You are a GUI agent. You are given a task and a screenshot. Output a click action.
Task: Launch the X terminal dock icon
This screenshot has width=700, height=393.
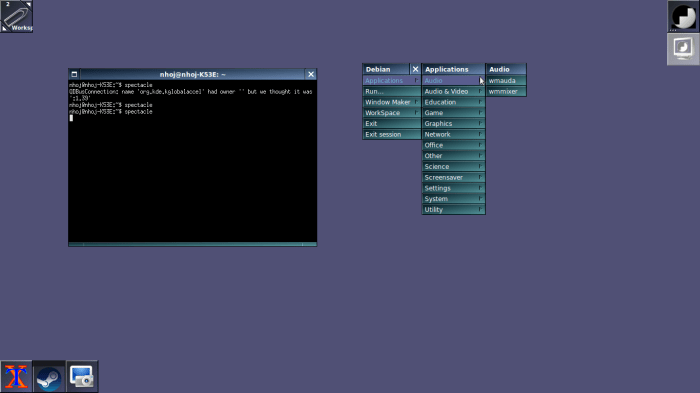16,376
